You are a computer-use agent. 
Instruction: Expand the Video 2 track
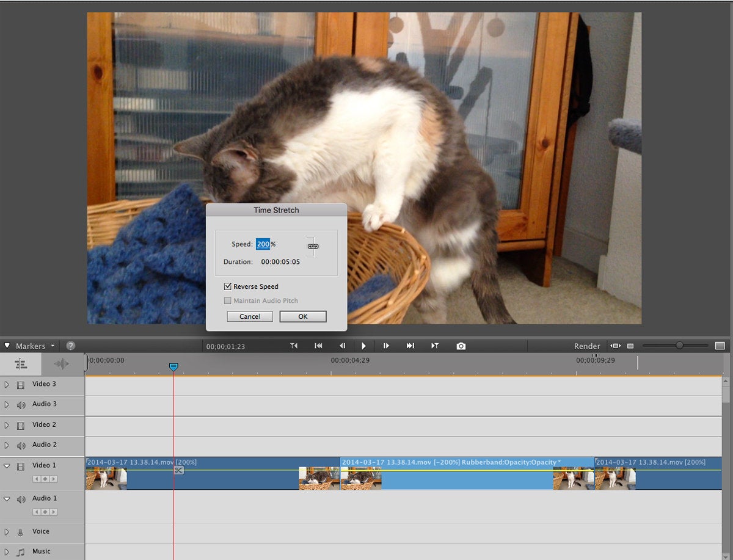(x=7, y=425)
